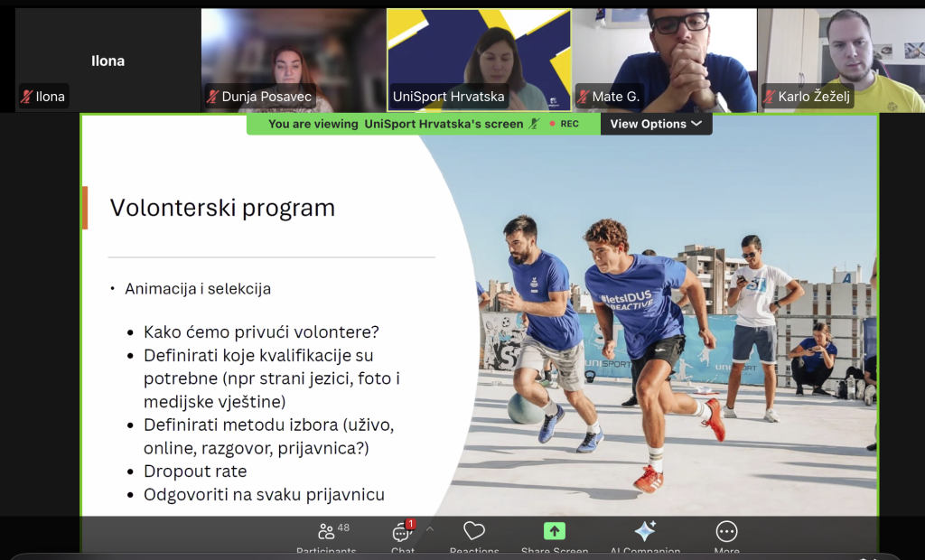The image size is (925, 560).
Task: Click the "You are viewing" screen share banner
Action: (x=395, y=124)
